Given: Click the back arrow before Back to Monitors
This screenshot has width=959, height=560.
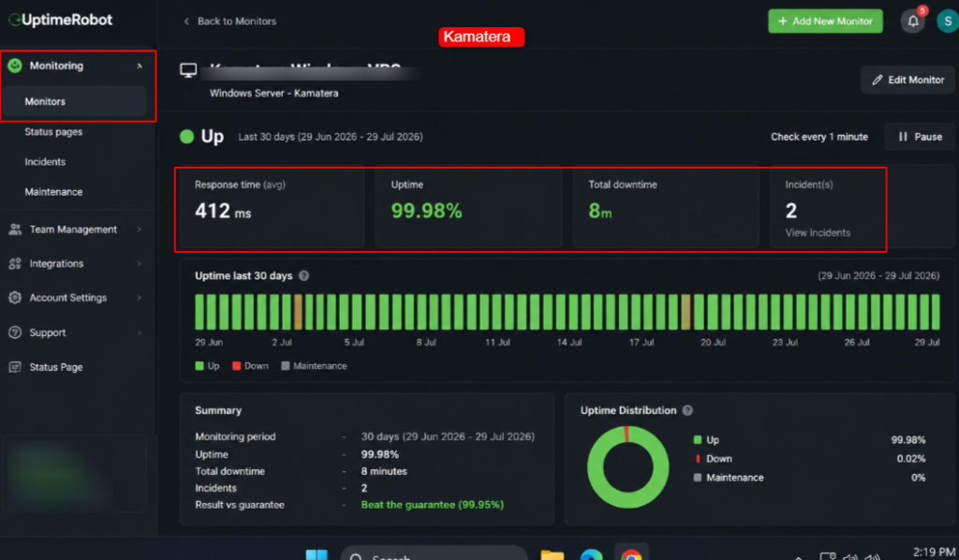Looking at the screenshot, I should pyautogui.click(x=186, y=22).
